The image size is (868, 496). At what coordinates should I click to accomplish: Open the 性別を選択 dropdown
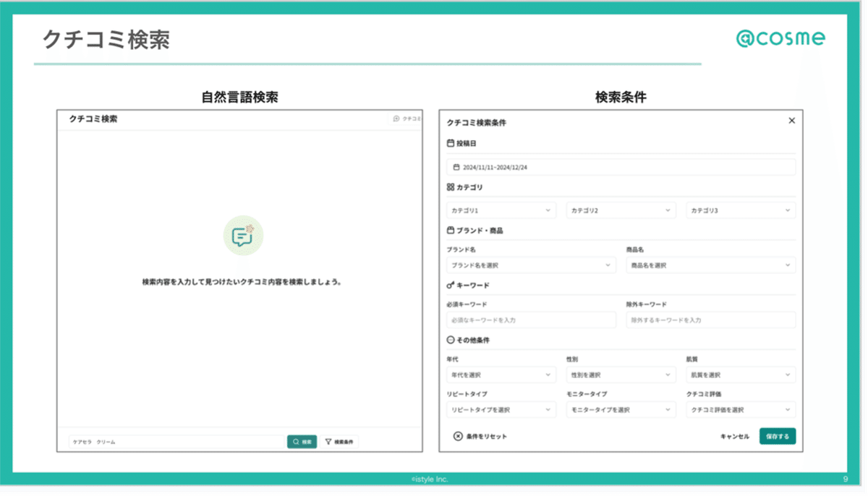click(x=621, y=375)
